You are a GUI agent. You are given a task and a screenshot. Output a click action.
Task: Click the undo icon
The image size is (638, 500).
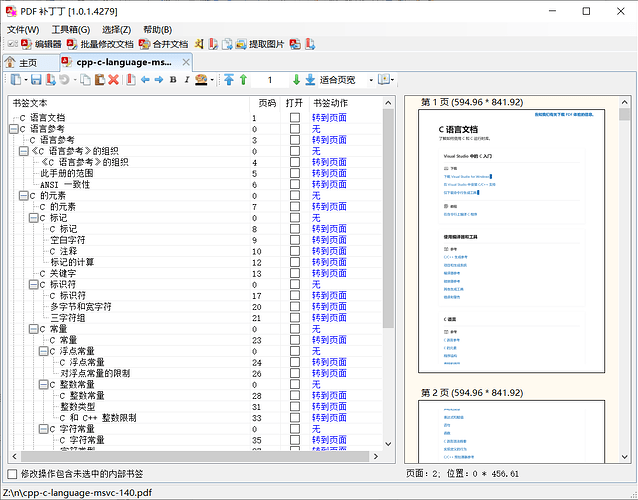click(64, 80)
